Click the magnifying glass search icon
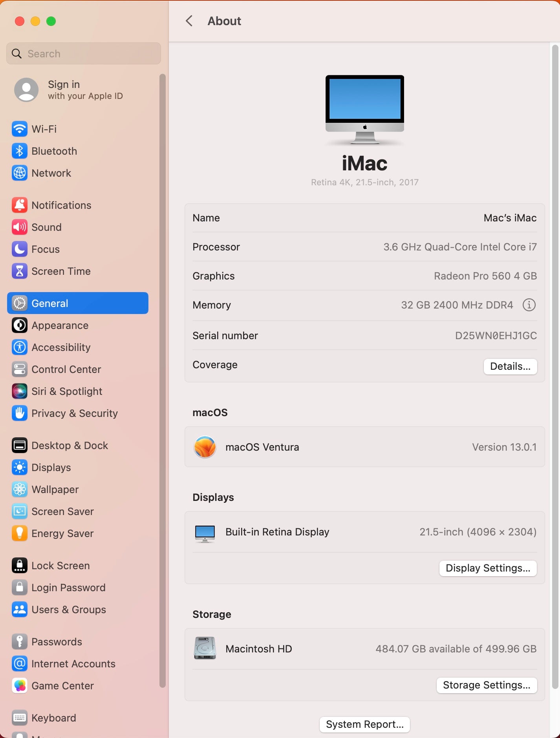560x738 pixels. click(16, 53)
